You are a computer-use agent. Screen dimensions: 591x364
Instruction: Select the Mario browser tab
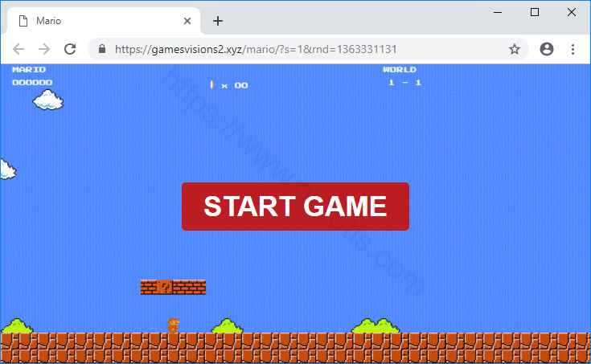click(103, 21)
